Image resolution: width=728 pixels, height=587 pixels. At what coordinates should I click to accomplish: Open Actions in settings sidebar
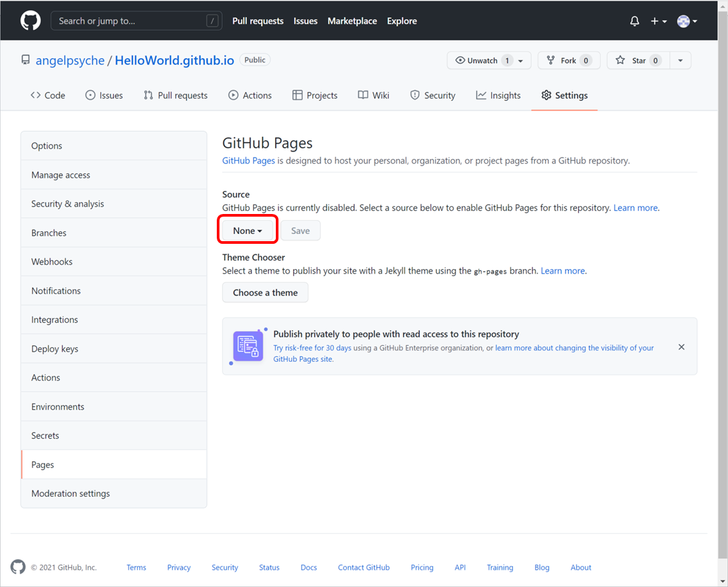click(114, 378)
